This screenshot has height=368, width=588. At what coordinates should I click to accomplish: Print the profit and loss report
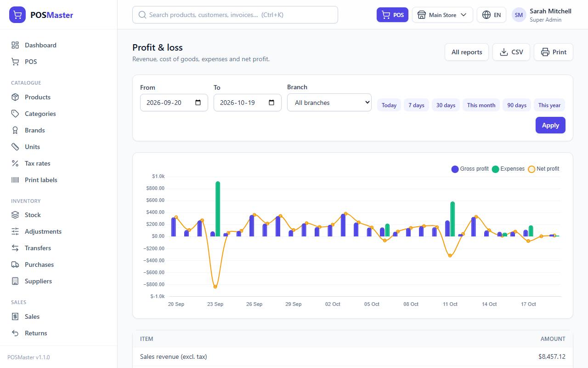554,52
